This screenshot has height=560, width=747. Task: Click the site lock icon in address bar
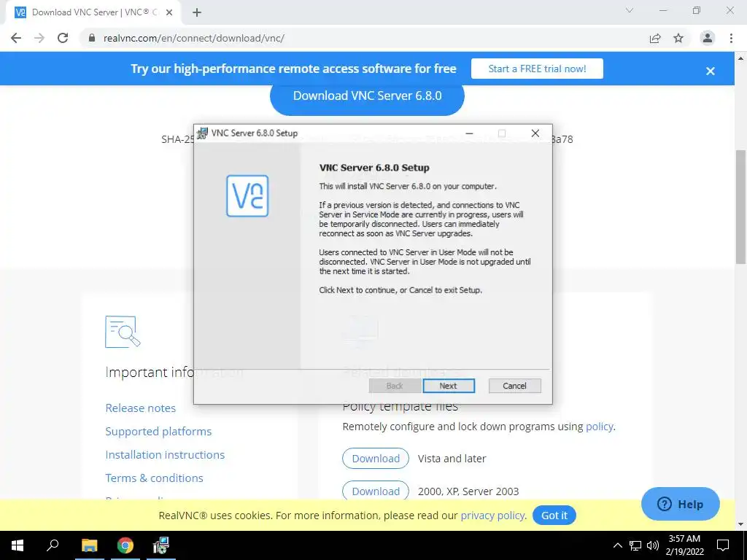92,38
